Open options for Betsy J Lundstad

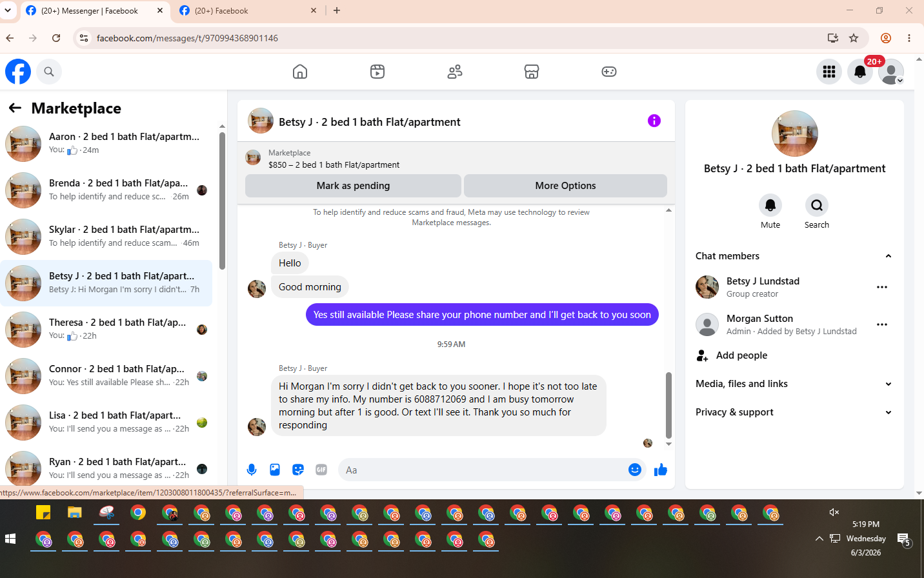click(x=882, y=287)
